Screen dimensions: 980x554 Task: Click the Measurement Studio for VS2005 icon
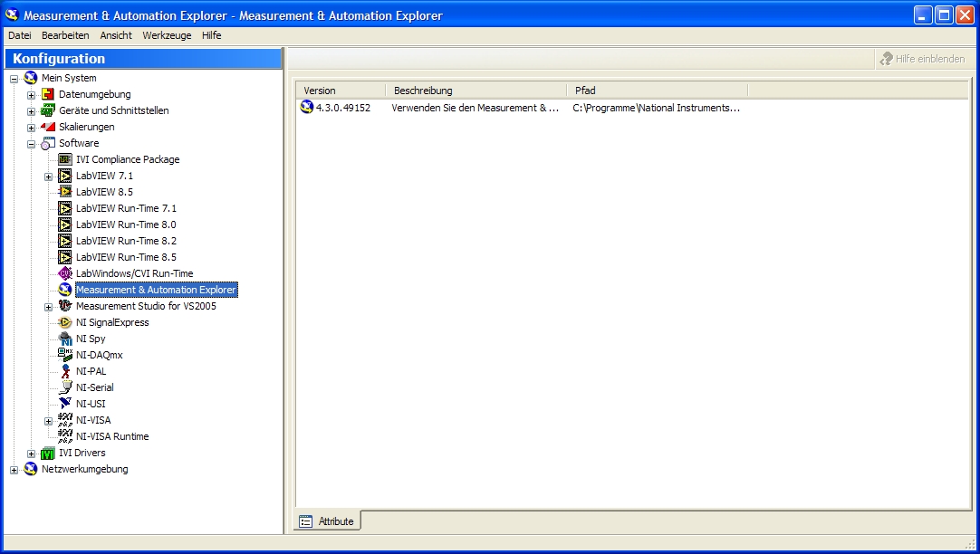(x=65, y=305)
